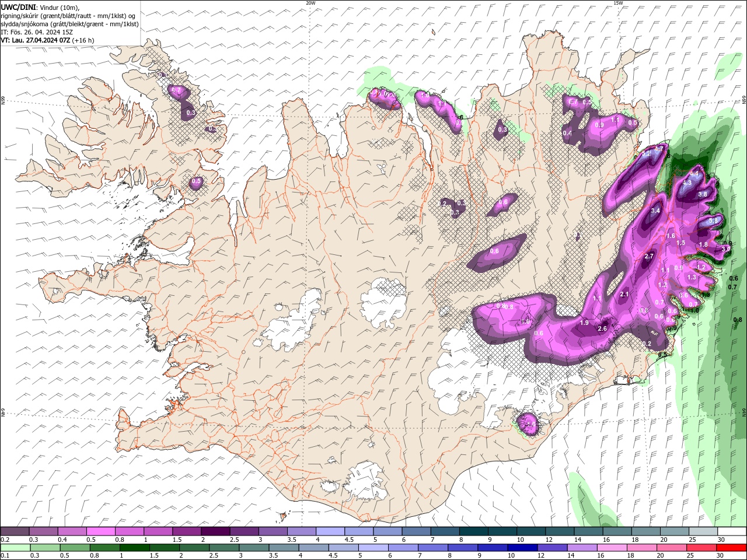
Task: Click the dark mauve 0.2 swatch in upper legend
Action: (15, 531)
